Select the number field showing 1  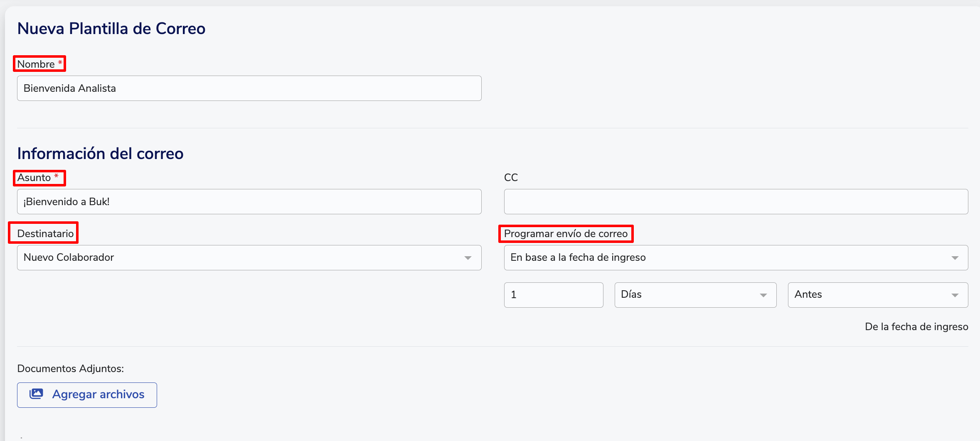click(553, 295)
